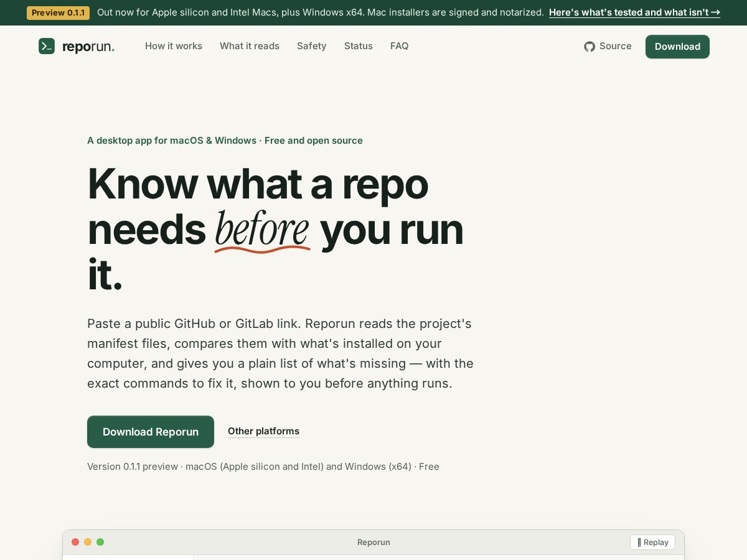Image resolution: width=747 pixels, height=560 pixels.
Task: Click "Out now for Apple silicon" banner text
Action: click(321, 12)
